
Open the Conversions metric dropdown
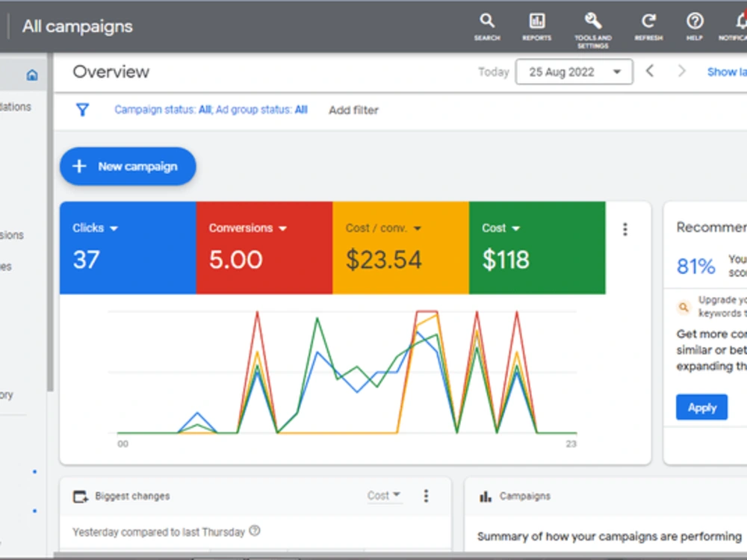(x=248, y=228)
